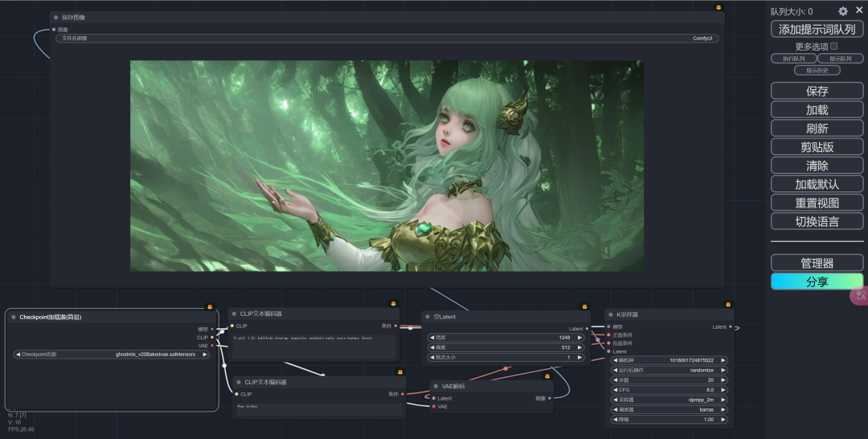Image resolution: width=868 pixels, height=439 pixels.
Task: Click the 队列大小: 0 text
Action: click(792, 11)
